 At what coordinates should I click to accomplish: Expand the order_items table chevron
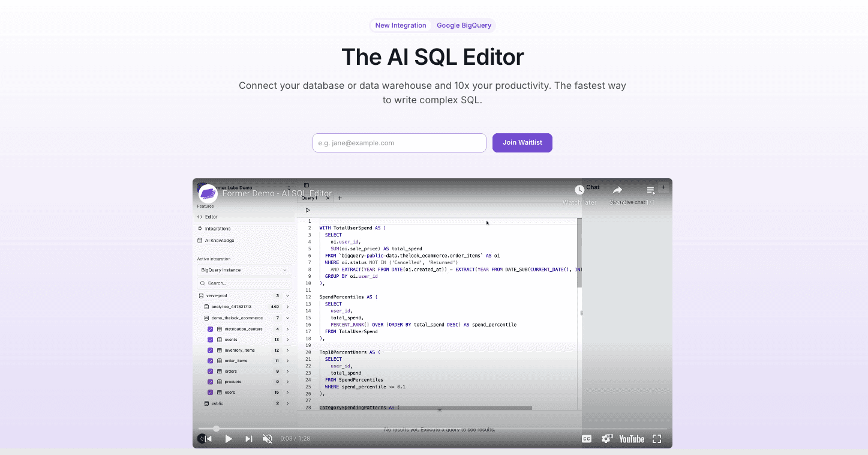287,361
